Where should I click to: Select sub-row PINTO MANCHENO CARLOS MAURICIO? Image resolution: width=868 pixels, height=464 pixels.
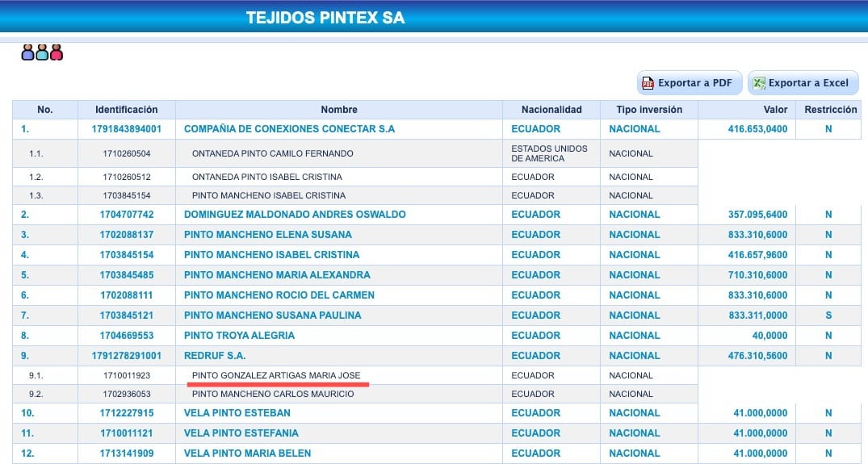click(x=273, y=395)
